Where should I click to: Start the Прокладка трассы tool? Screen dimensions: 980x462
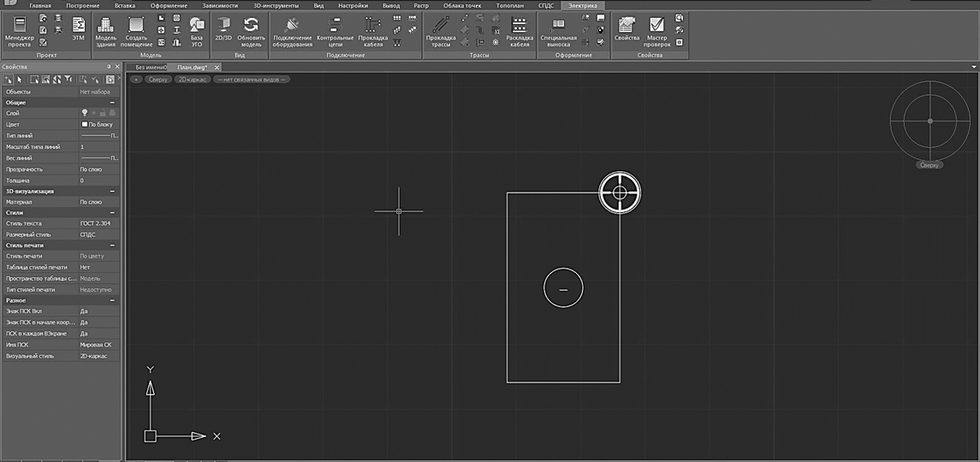[441, 30]
